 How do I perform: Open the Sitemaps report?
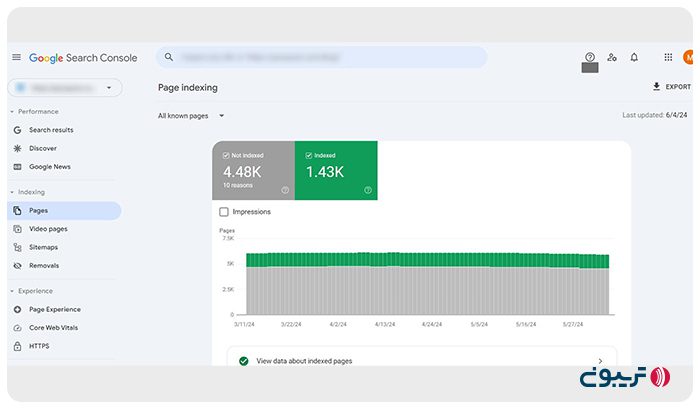(43, 247)
